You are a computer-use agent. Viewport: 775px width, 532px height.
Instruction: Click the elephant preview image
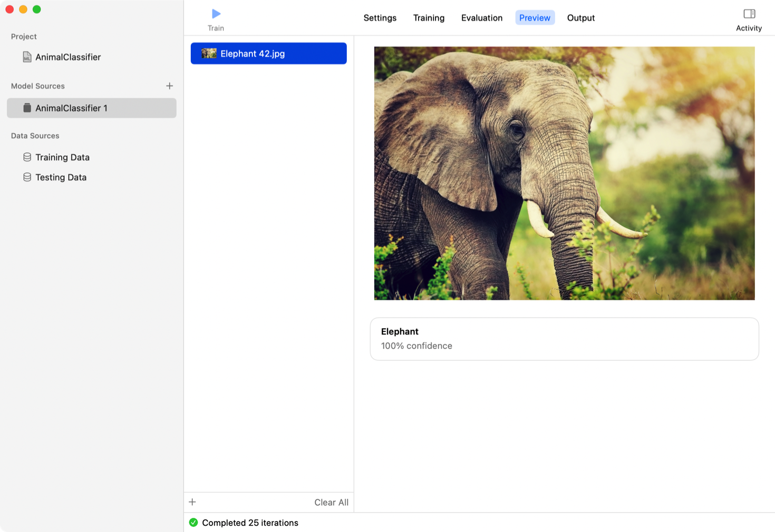coord(564,173)
